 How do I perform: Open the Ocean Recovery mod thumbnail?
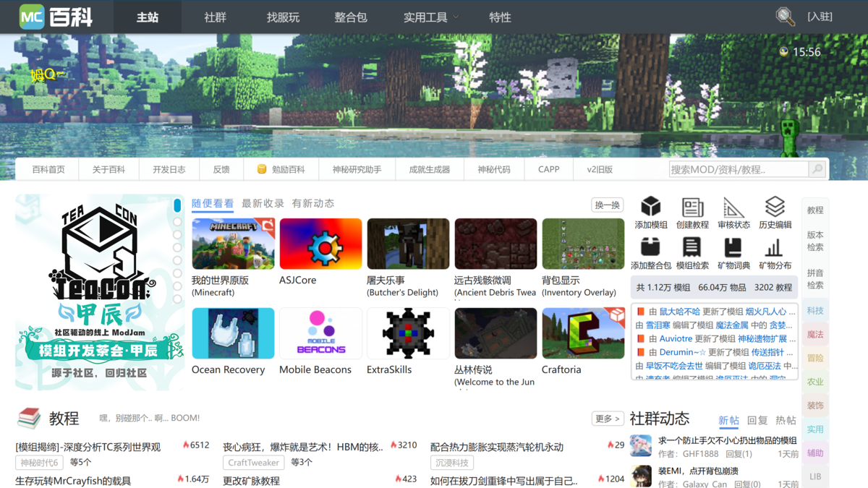pos(233,333)
